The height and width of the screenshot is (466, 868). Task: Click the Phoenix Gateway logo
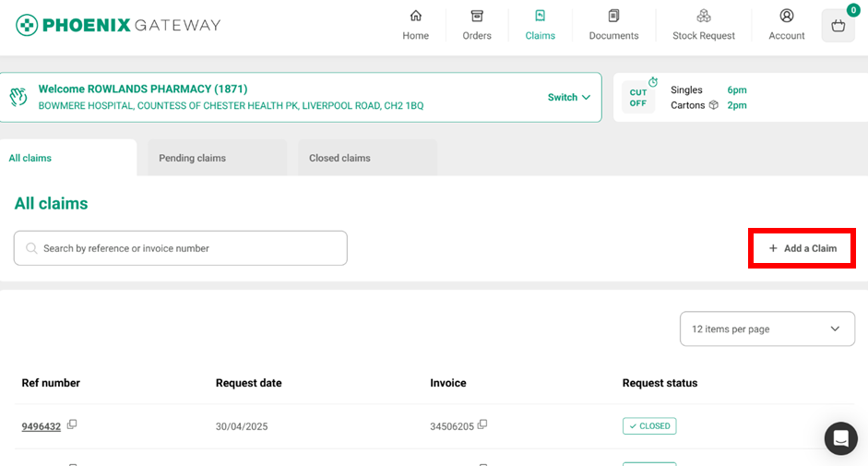click(x=118, y=25)
